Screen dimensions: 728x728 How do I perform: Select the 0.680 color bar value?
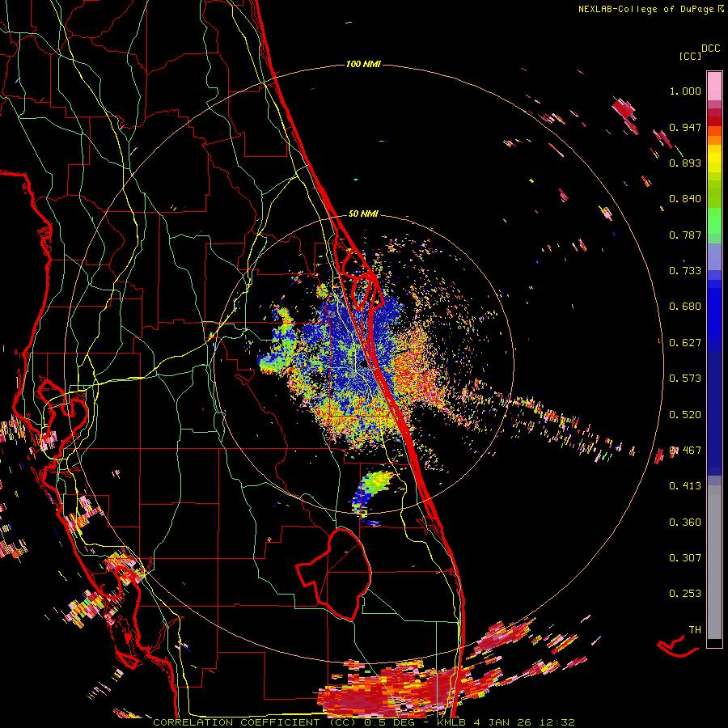(685, 307)
